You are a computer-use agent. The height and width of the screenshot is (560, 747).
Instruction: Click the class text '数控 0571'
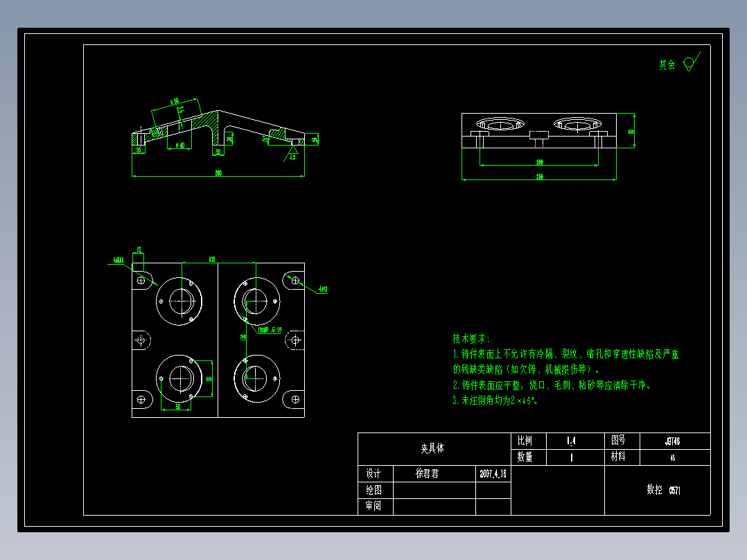point(663,490)
